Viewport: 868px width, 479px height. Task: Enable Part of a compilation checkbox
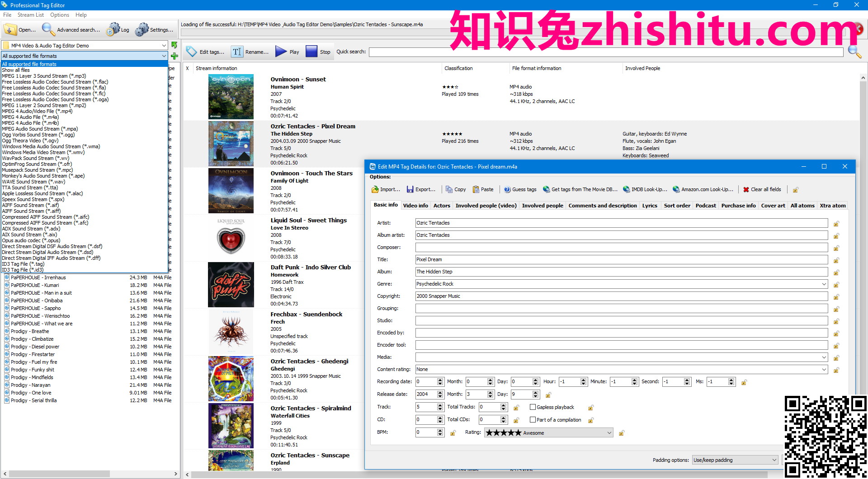tap(533, 420)
